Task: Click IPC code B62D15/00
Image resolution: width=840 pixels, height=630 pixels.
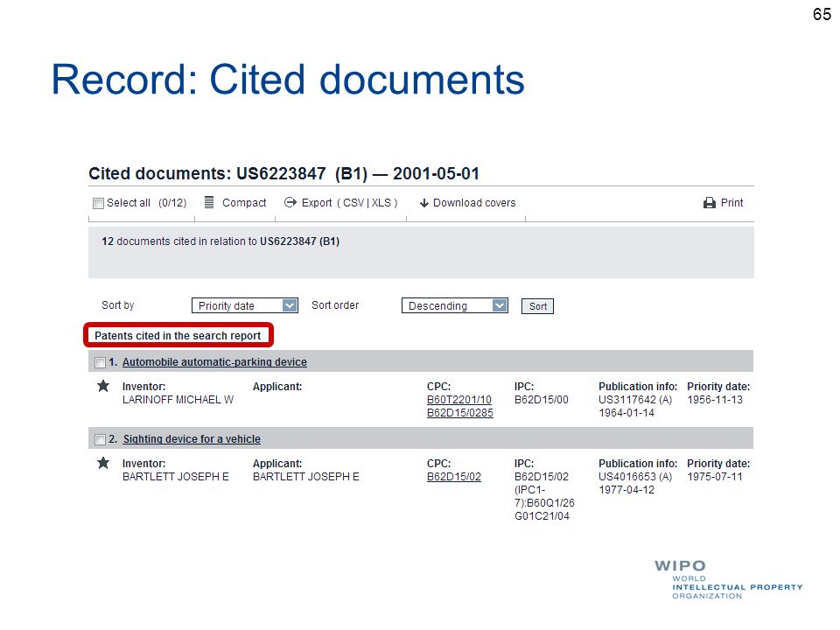Action: pos(542,400)
